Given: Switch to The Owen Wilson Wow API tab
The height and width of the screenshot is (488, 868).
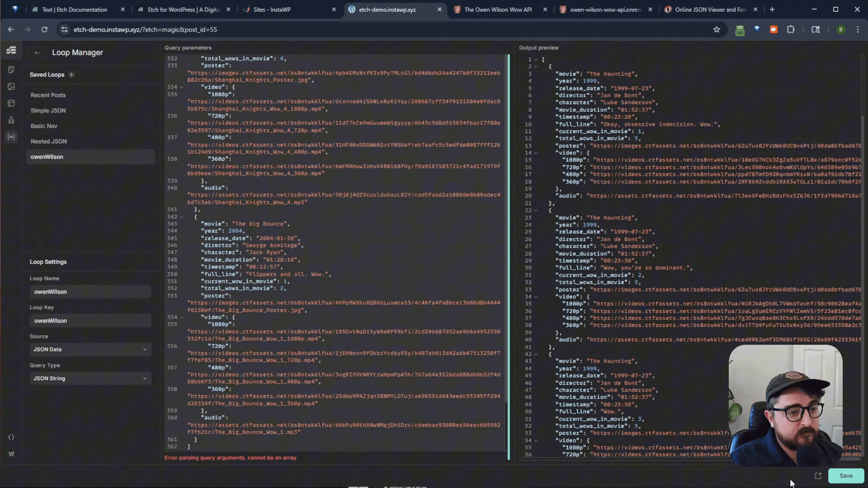Looking at the screenshot, I should point(498,9).
